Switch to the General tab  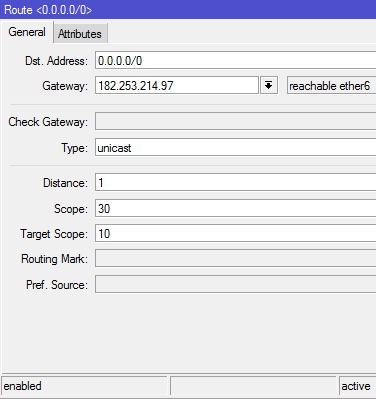click(27, 32)
